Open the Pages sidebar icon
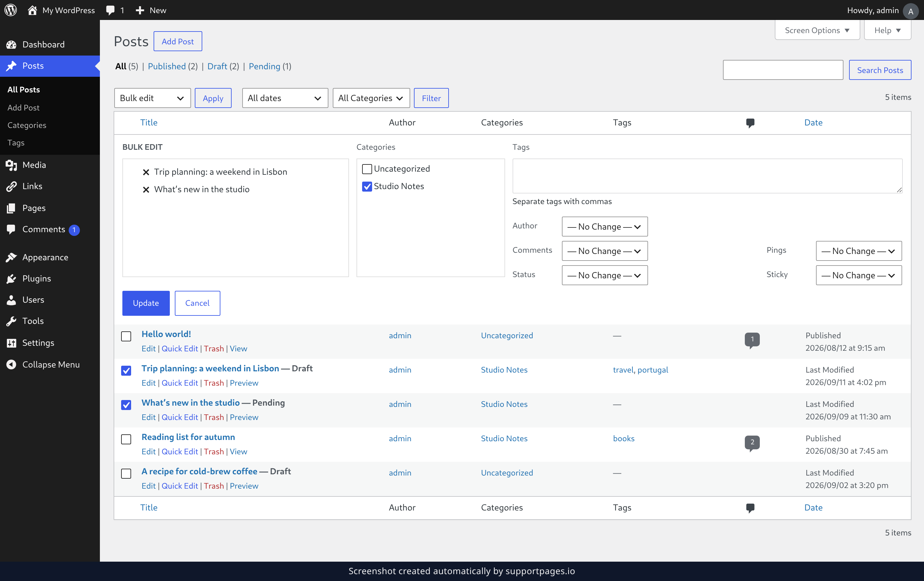Image resolution: width=924 pixels, height=581 pixels. (12, 208)
